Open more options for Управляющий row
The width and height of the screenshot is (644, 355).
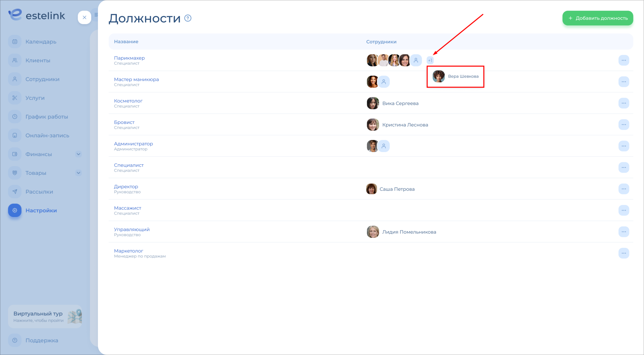tap(624, 232)
